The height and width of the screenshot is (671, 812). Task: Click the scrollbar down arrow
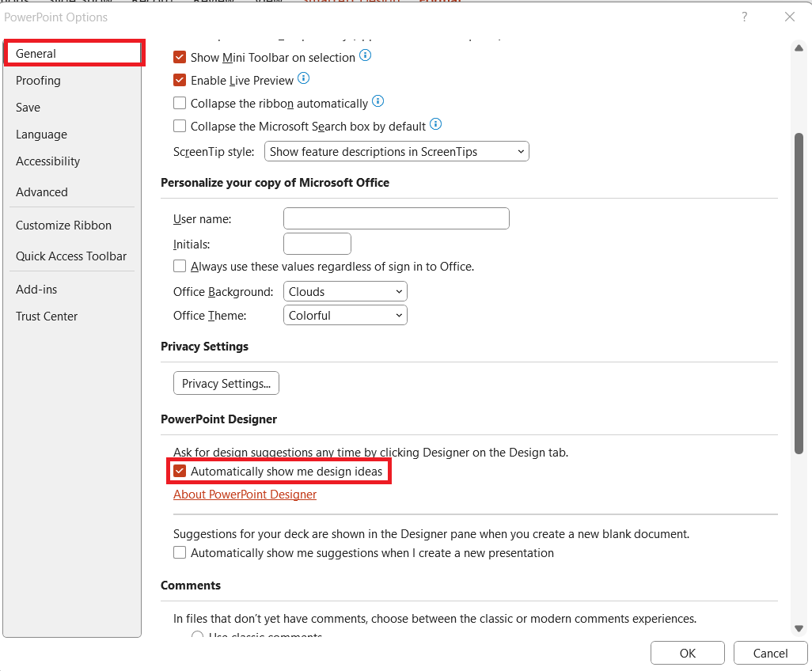click(799, 628)
